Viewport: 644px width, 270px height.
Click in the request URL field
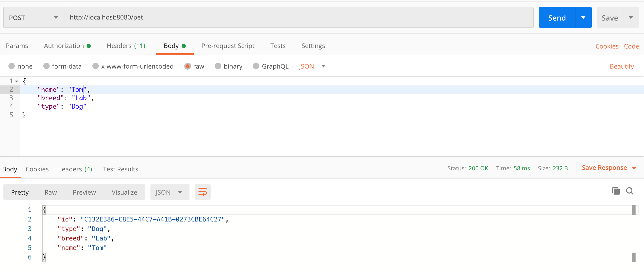[185, 17]
